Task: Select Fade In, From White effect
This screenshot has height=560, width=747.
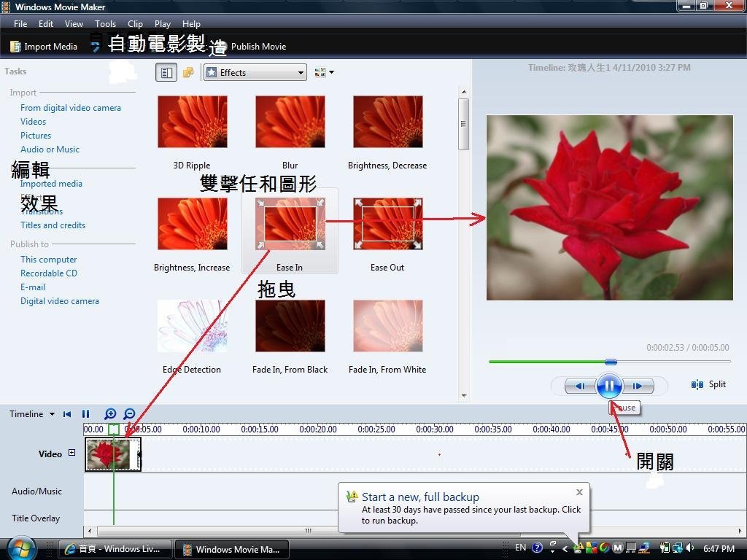Action: [388, 326]
